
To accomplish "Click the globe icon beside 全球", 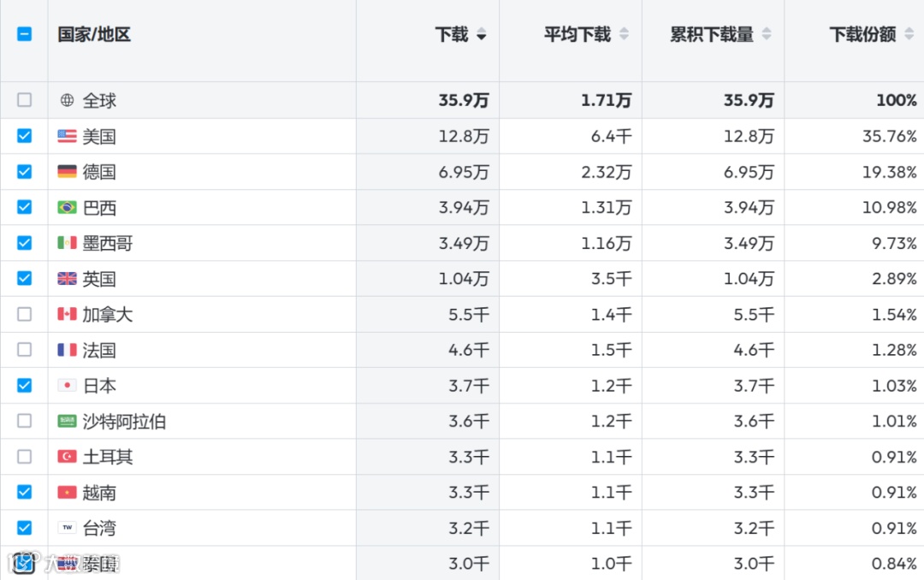I will (67, 100).
